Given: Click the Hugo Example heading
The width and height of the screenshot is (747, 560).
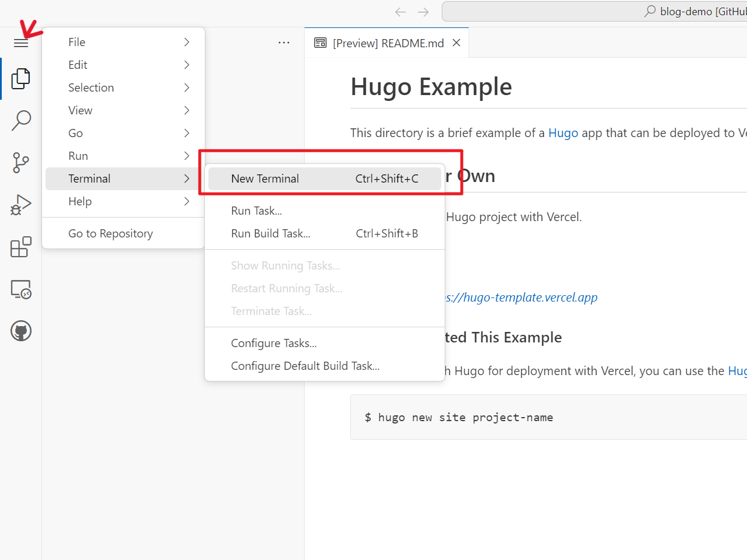Looking at the screenshot, I should pyautogui.click(x=431, y=87).
